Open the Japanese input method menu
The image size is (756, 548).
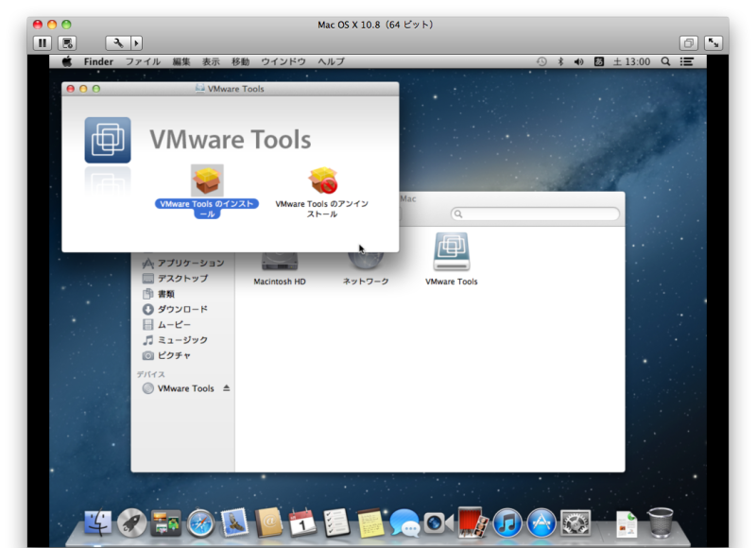(599, 61)
